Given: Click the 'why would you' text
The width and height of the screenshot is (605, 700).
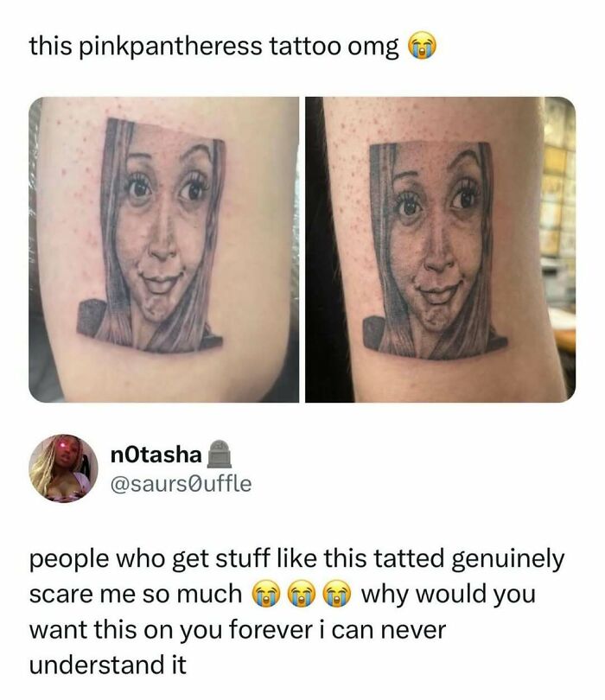Looking at the screenshot, I should click(448, 595).
